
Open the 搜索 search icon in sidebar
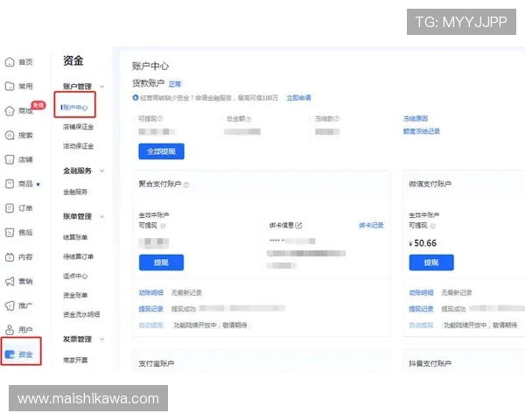10,136
